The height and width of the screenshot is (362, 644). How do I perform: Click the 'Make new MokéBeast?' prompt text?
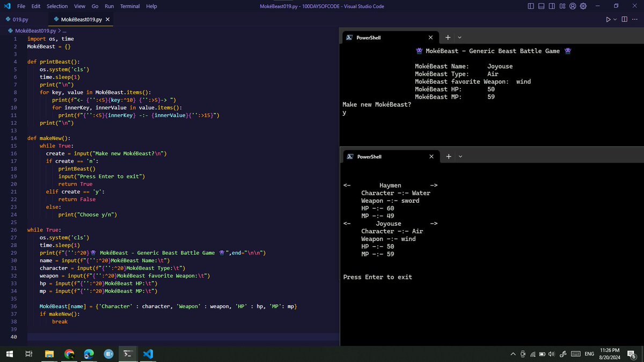377,105
